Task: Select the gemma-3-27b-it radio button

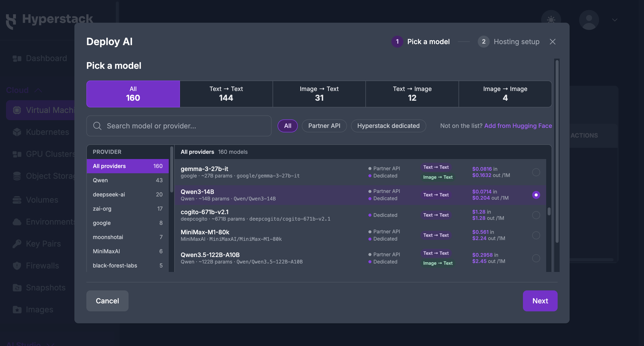Action: 536,172
